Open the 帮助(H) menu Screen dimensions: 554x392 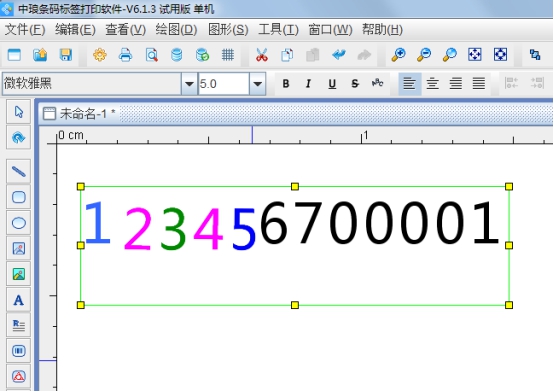(x=382, y=30)
